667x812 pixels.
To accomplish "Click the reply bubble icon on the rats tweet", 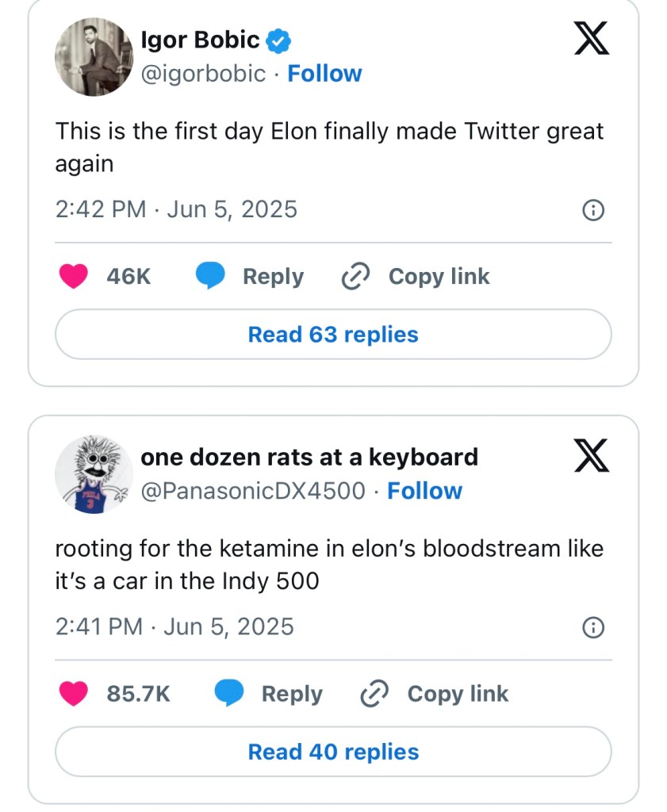I will coord(229,694).
